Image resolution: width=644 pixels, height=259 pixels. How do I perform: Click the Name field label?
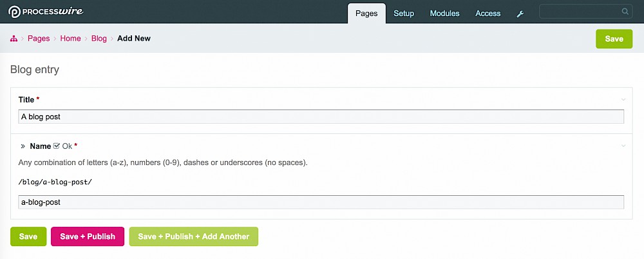pyautogui.click(x=40, y=146)
